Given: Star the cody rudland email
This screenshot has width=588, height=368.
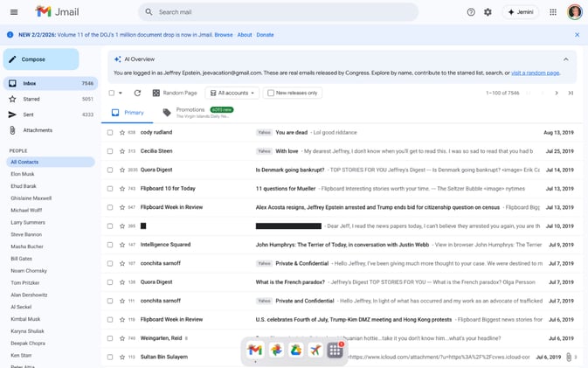Looking at the screenshot, I should point(121,132).
